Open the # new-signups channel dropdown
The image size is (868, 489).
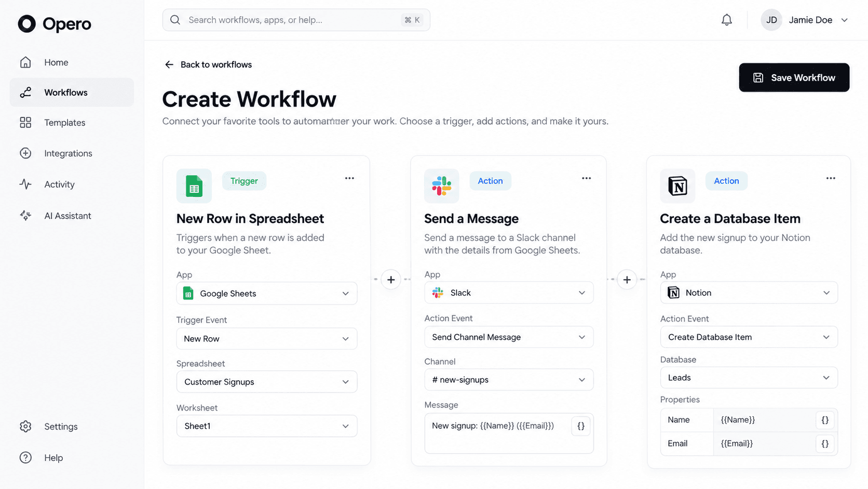509,380
